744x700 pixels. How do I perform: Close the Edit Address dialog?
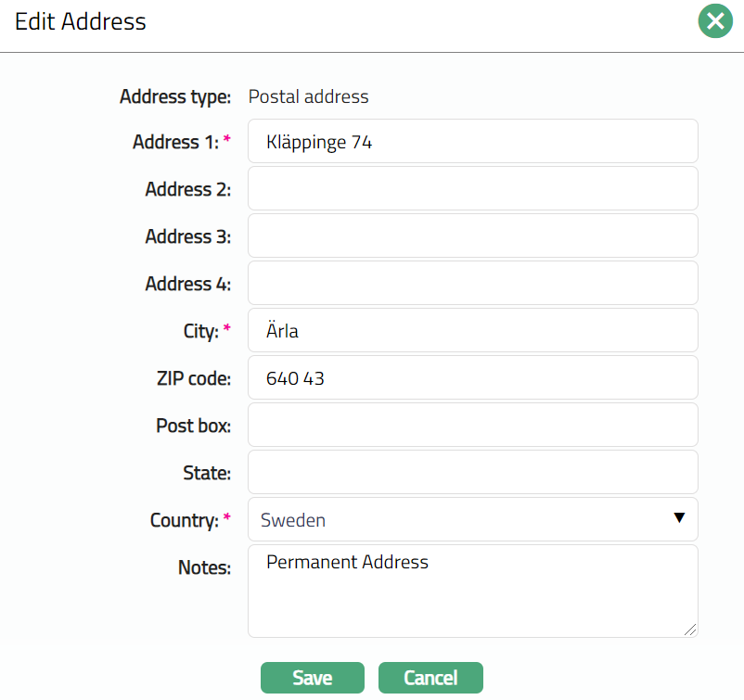coord(714,21)
